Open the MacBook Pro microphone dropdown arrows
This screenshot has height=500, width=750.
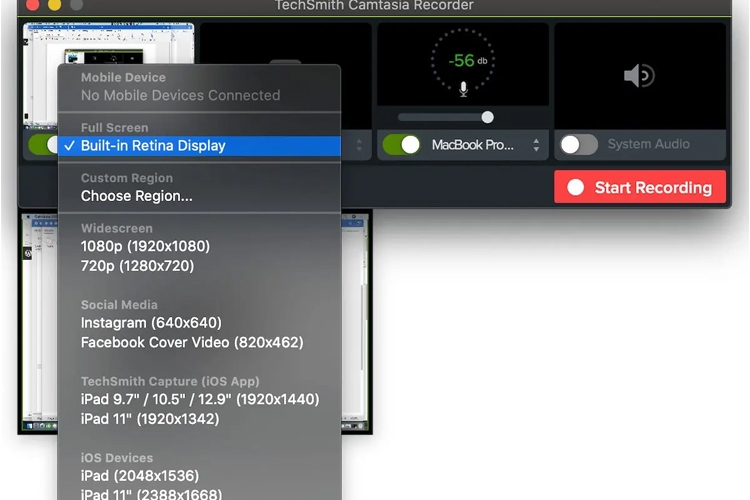536,144
